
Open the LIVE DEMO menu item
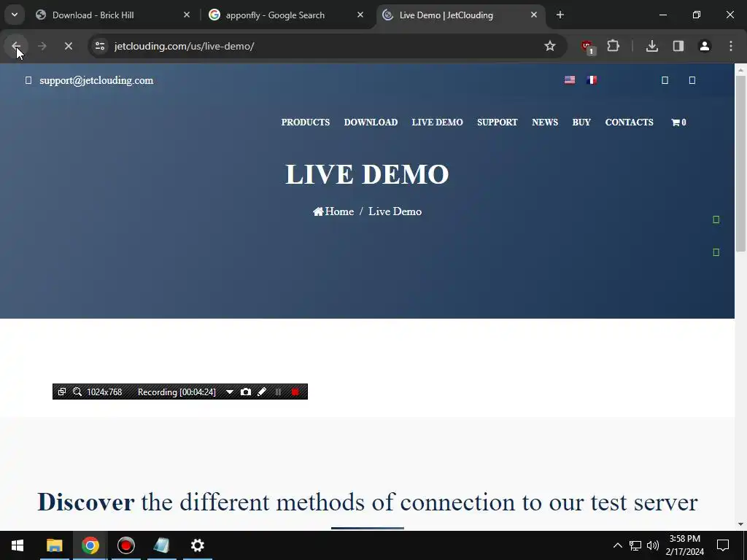pos(438,122)
